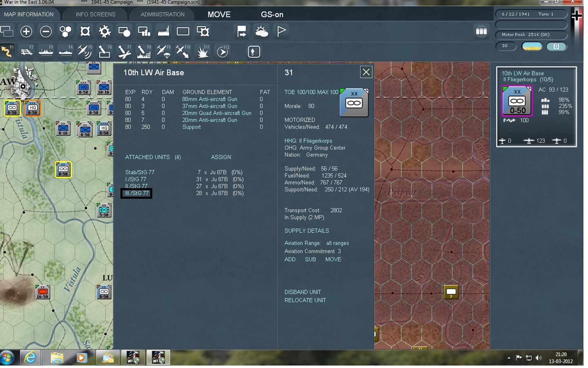Click the F11 explosion icon
The image size is (588, 368).
[203, 52]
